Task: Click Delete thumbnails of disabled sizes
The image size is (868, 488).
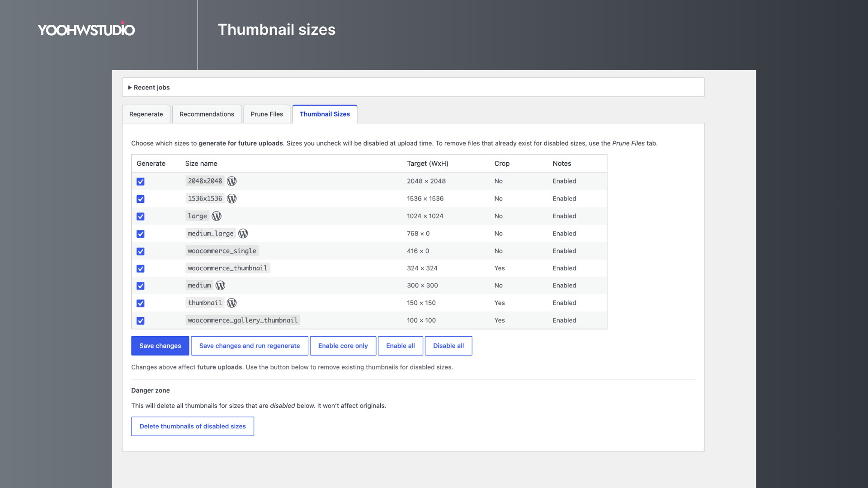Action: [x=193, y=426]
